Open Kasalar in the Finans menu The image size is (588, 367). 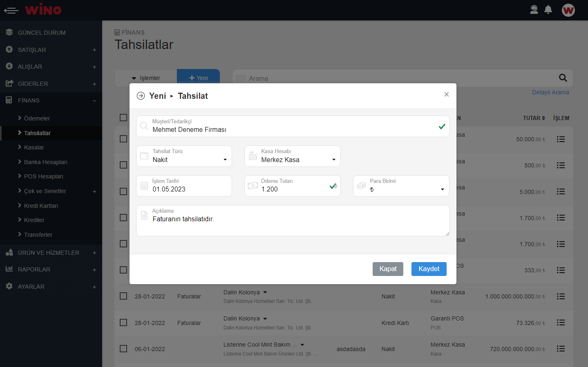click(x=34, y=147)
